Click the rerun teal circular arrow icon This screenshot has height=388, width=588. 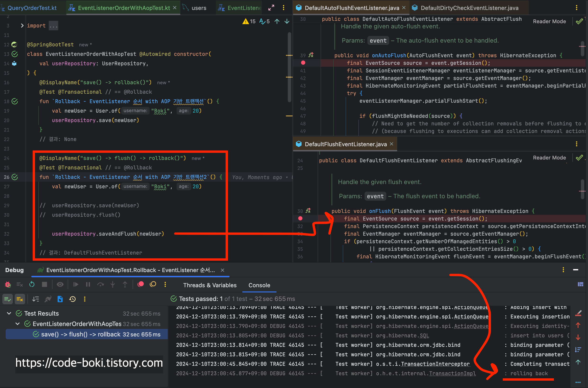[32, 284]
